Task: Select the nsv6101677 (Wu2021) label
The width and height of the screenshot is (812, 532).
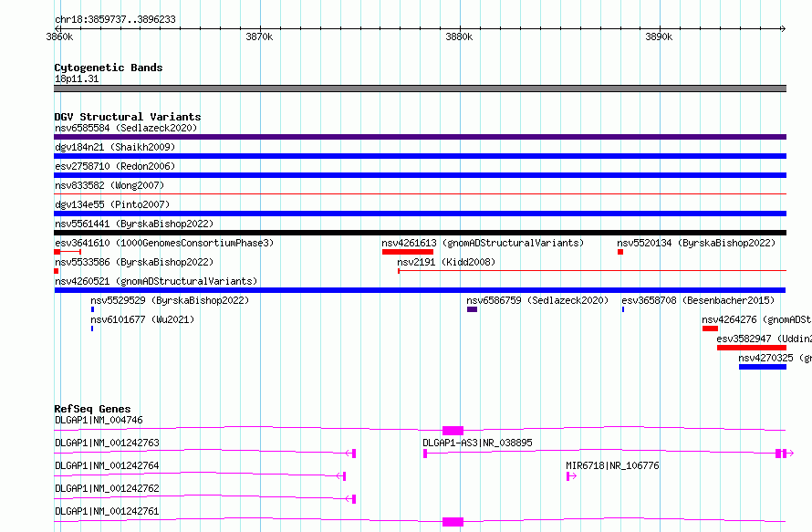Action: 142,319
